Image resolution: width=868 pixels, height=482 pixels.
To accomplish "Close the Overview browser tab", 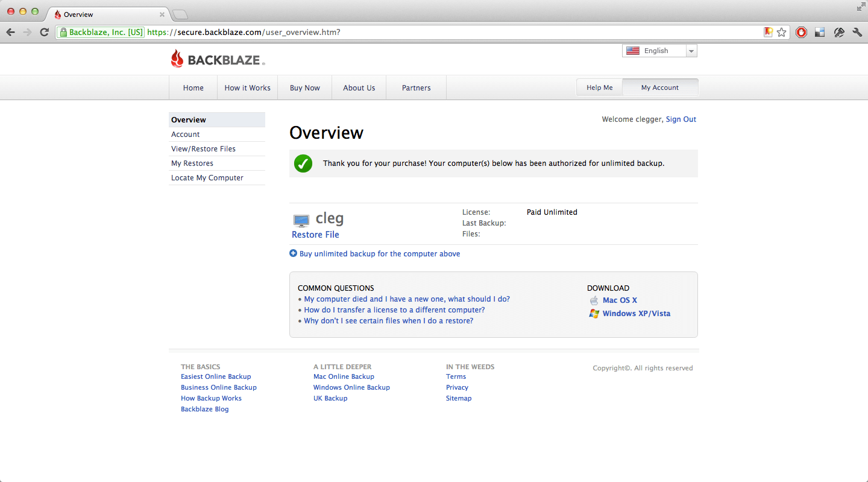I will point(162,14).
